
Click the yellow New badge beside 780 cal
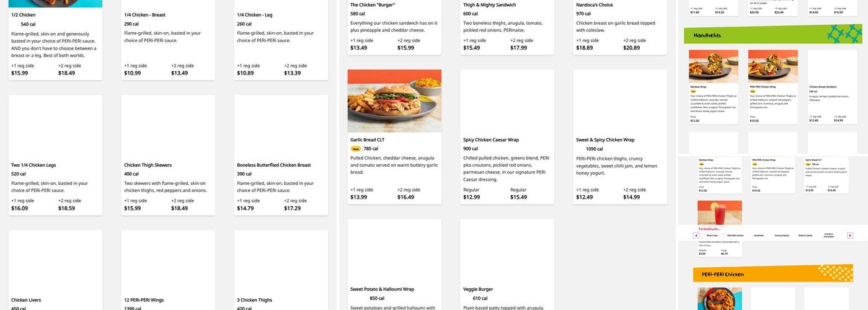pos(356,149)
